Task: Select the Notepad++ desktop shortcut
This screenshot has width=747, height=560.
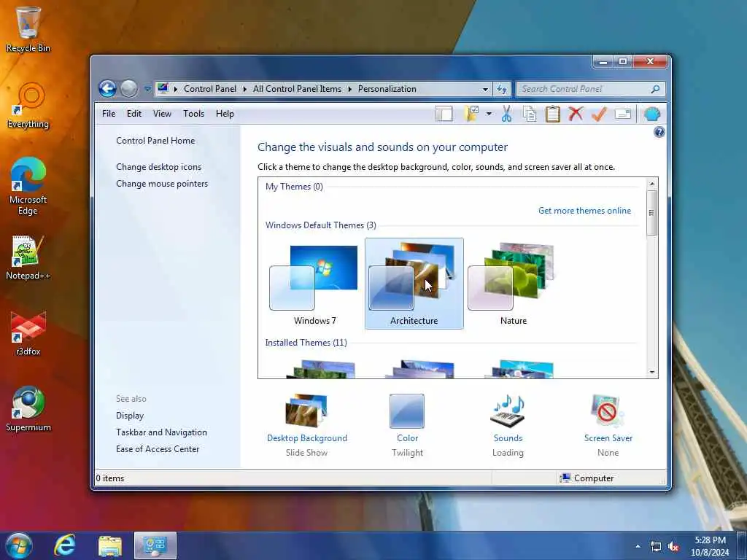Action: coord(28,257)
